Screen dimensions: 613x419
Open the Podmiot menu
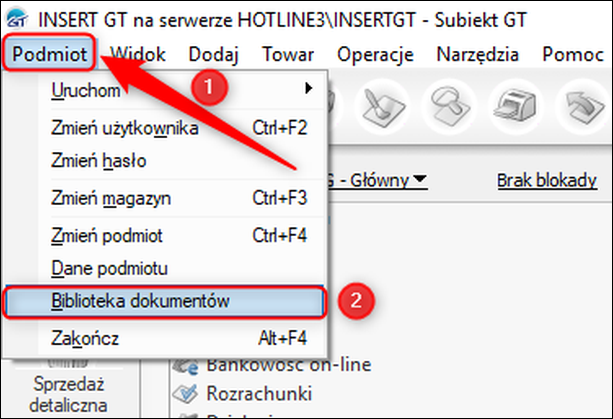(x=49, y=53)
